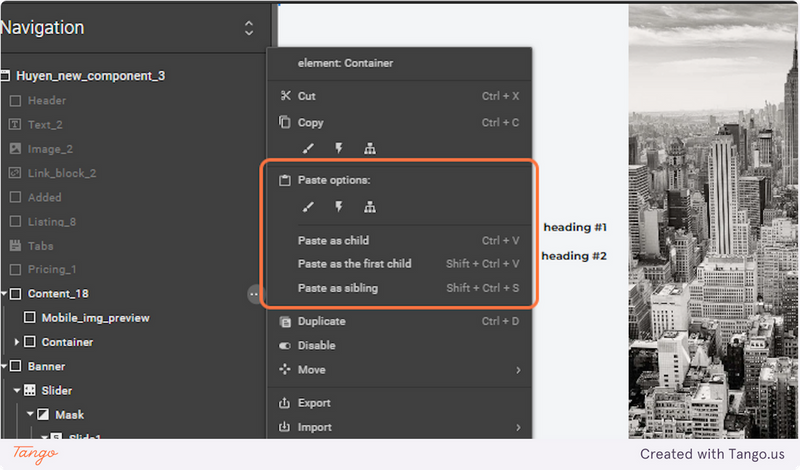Open the Navigation panel switcher arrows

pyautogui.click(x=249, y=28)
